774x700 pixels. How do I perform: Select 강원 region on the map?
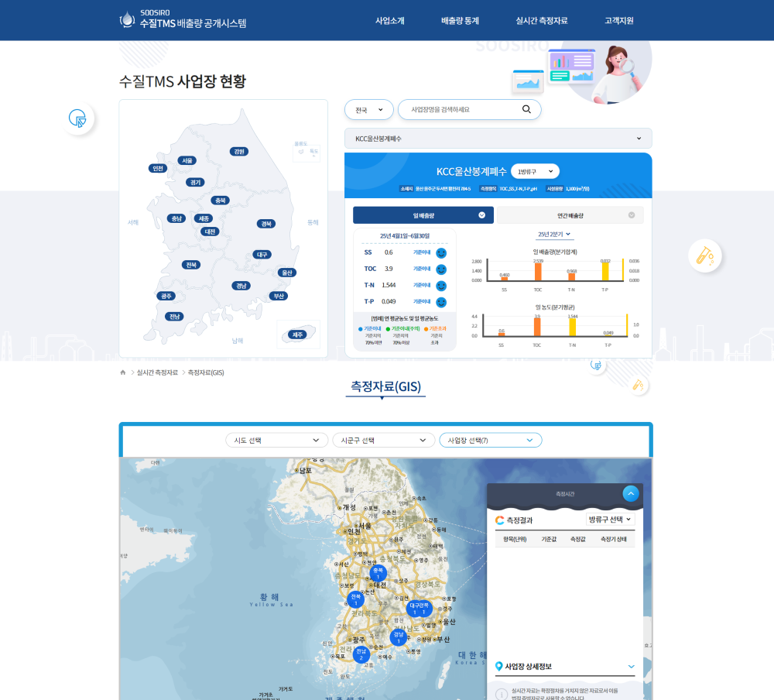click(239, 152)
